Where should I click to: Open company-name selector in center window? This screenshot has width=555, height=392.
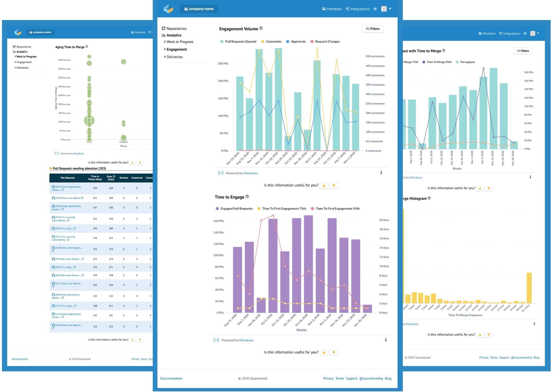(199, 9)
